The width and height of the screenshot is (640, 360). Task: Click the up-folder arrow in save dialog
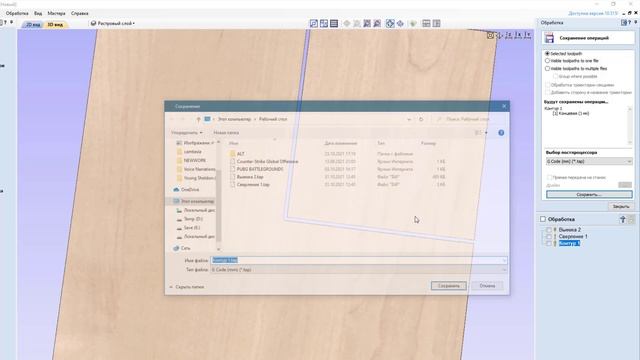[x=198, y=119]
